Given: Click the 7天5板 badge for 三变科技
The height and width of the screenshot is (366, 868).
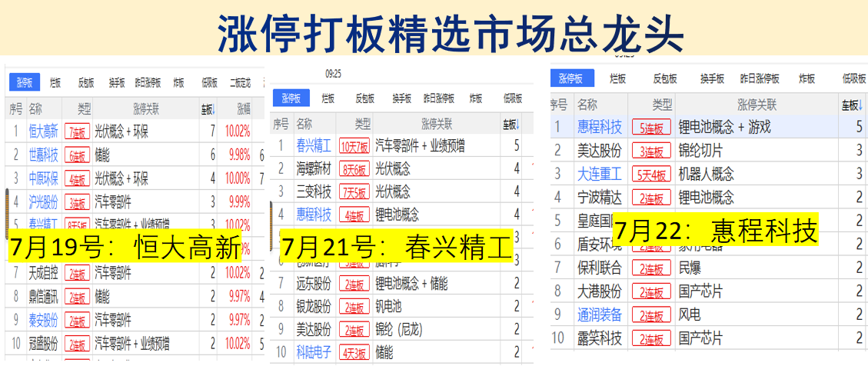Looking at the screenshot, I should pyautogui.click(x=354, y=192).
